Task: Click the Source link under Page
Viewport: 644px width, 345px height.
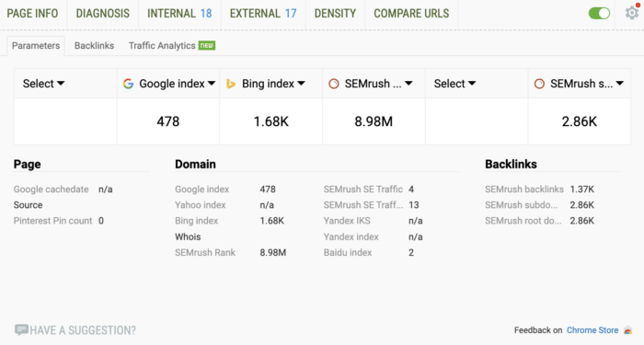Action: tap(28, 205)
